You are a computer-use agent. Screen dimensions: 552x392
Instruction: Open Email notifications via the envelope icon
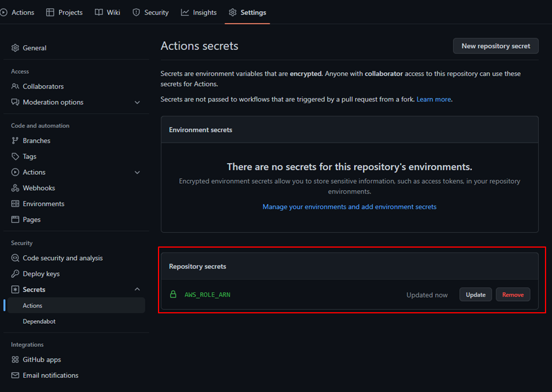point(14,375)
